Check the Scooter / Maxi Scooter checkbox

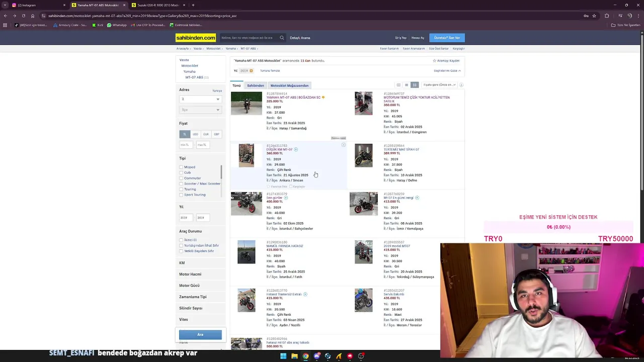pyautogui.click(x=181, y=184)
